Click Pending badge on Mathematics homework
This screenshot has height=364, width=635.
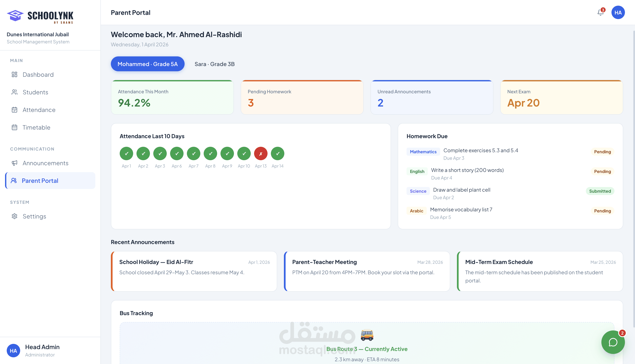(x=602, y=152)
